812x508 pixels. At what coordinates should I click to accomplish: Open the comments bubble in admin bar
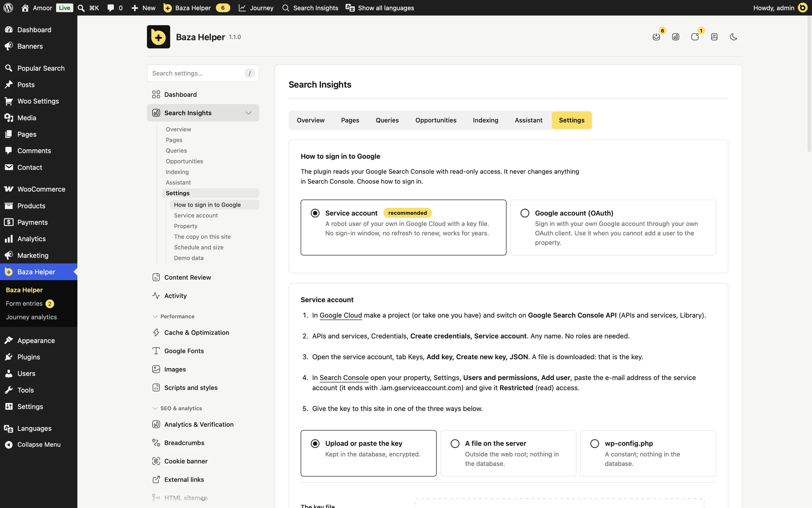111,8
